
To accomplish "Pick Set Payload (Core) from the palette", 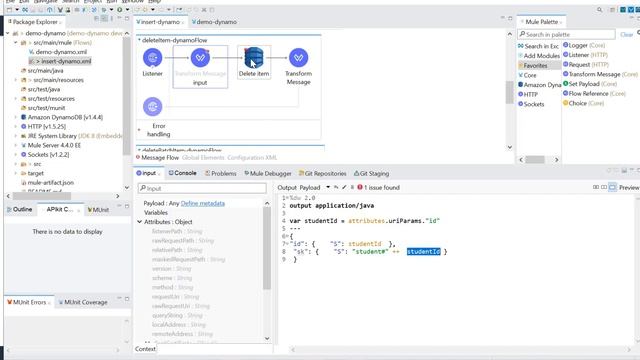I will [x=590, y=84].
